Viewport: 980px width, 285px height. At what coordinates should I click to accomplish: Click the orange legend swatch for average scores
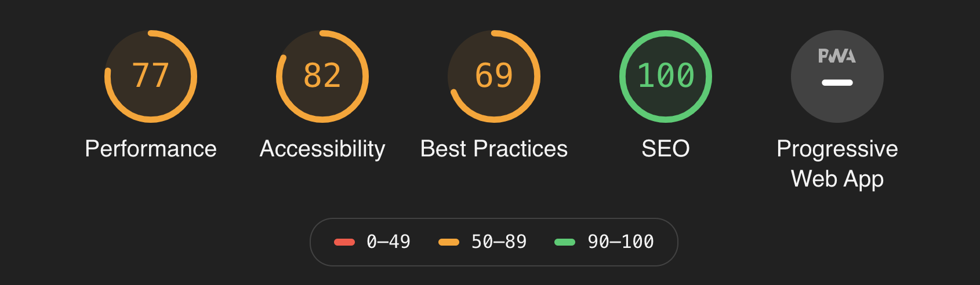coord(449,242)
